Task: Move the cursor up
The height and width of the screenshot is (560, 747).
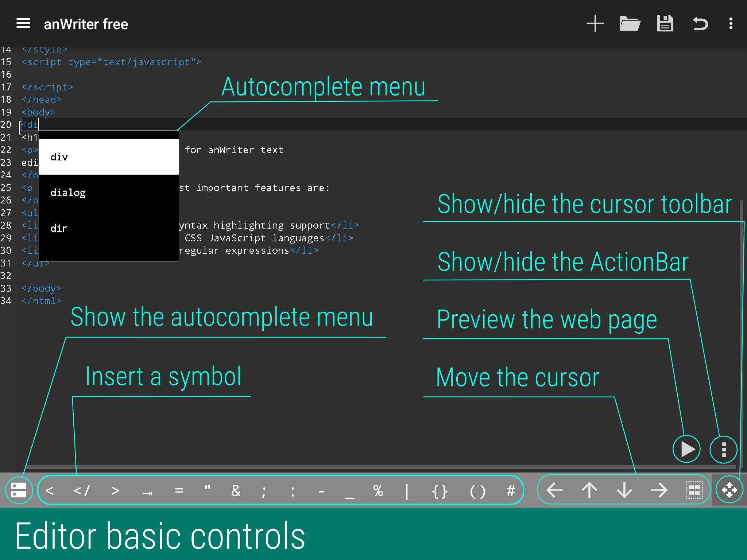Action: point(589,490)
